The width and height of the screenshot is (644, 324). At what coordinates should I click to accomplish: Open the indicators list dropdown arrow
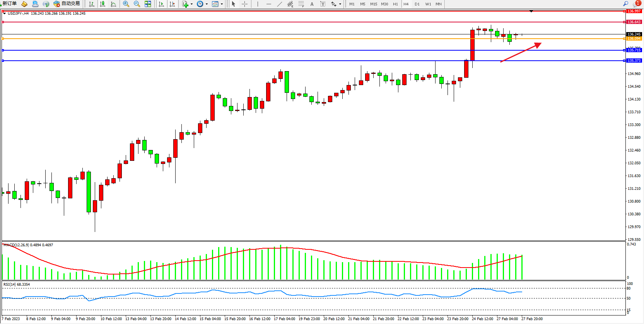coord(191,4)
